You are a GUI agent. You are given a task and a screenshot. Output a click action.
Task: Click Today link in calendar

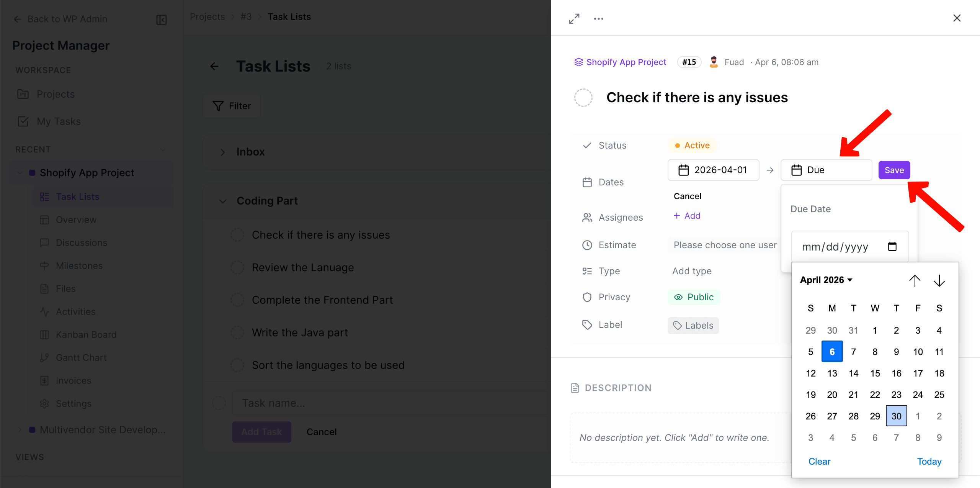point(929,461)
